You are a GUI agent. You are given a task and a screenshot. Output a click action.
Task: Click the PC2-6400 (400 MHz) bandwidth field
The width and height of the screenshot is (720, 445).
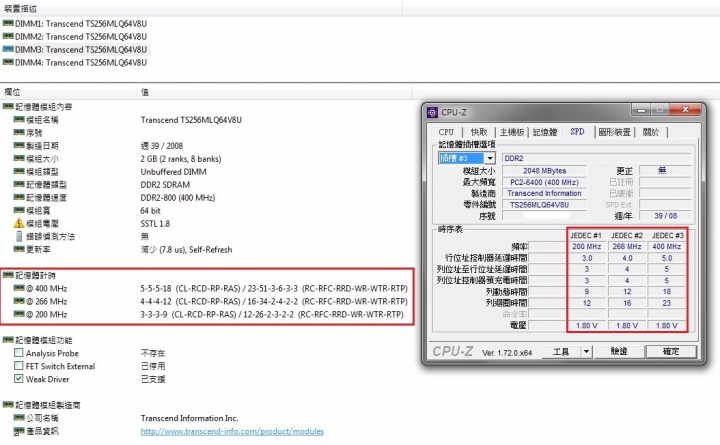545,182
